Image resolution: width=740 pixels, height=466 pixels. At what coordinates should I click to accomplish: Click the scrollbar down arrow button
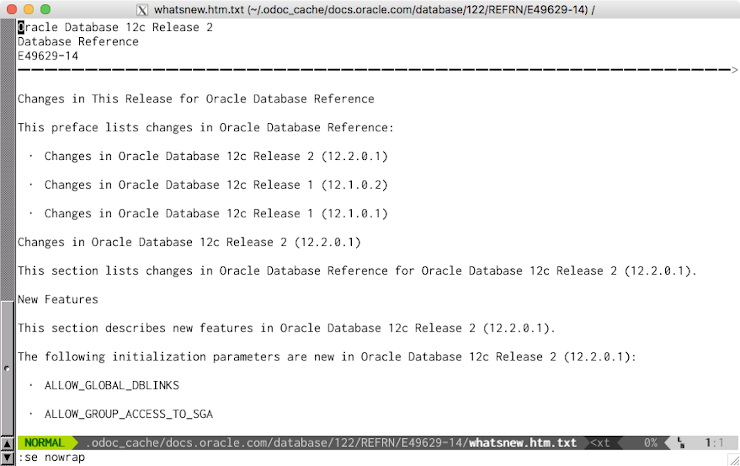pos(7,458)
